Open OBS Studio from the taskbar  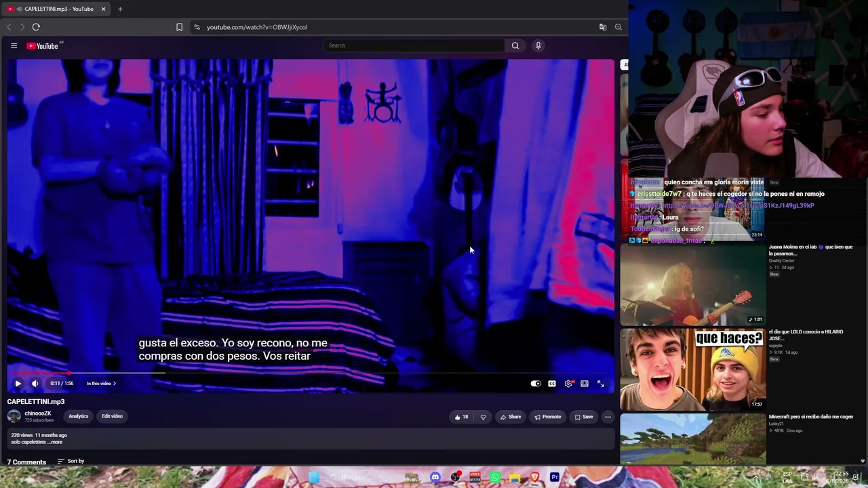[455, 477]
